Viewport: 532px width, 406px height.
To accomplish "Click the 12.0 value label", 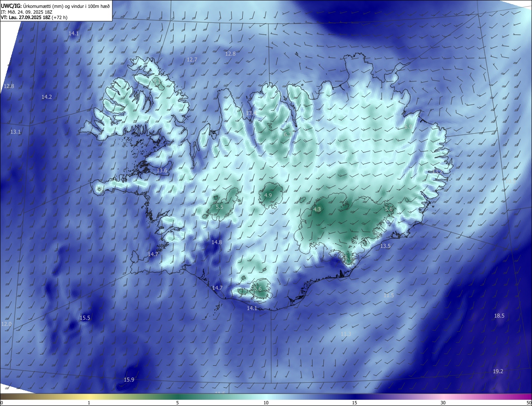I will click(7, 324).
